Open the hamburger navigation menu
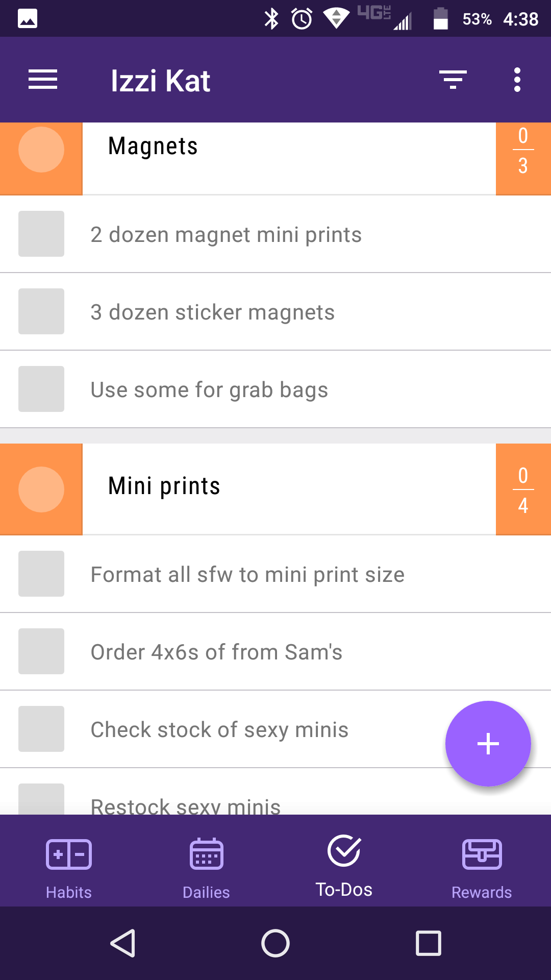 (x=43, y=80)
